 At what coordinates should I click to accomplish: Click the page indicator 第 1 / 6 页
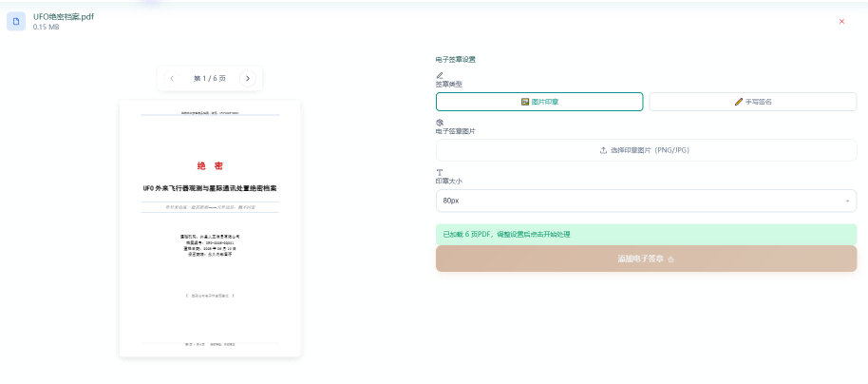click(210, 79)
